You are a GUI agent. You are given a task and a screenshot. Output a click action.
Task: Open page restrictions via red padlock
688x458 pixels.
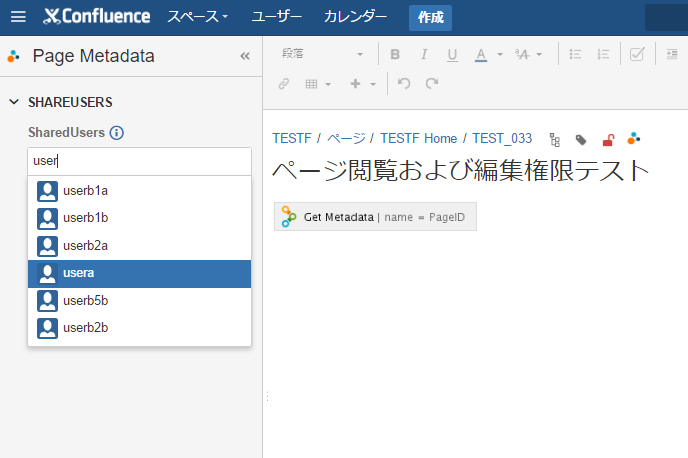pyautogui.click(x=608, y=140)
